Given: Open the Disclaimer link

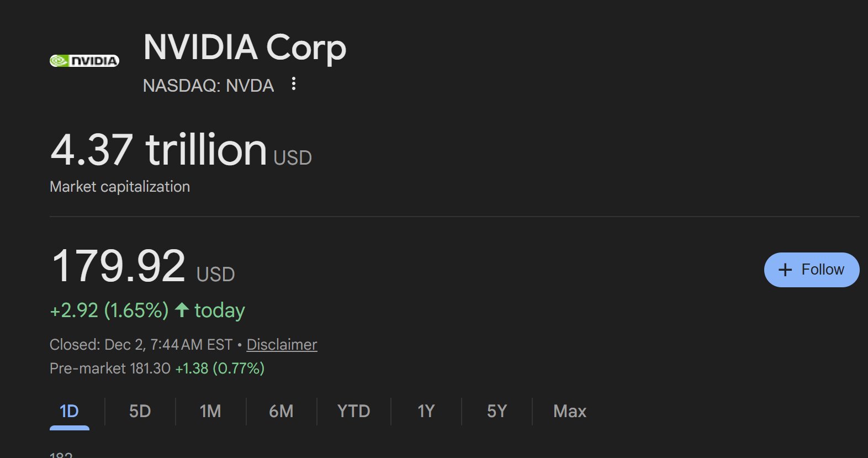Looking at the screenshot, I should pos(282,344).
